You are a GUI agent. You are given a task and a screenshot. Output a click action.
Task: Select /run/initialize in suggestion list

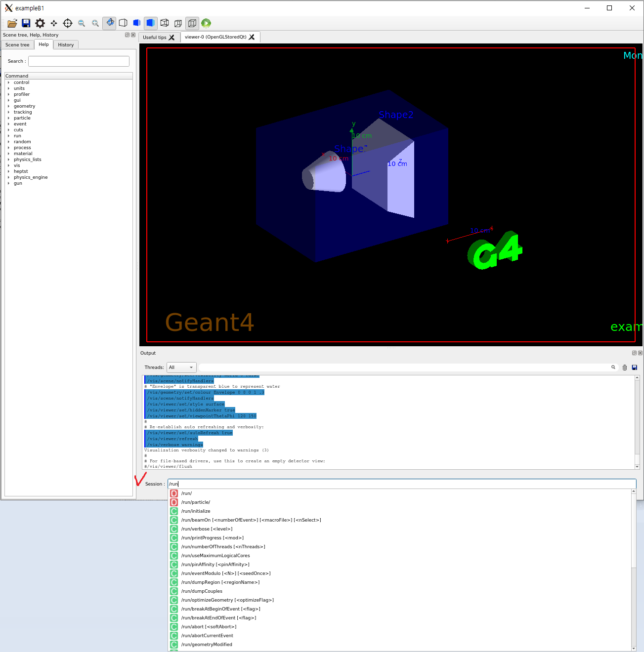[x=196, y=511]
